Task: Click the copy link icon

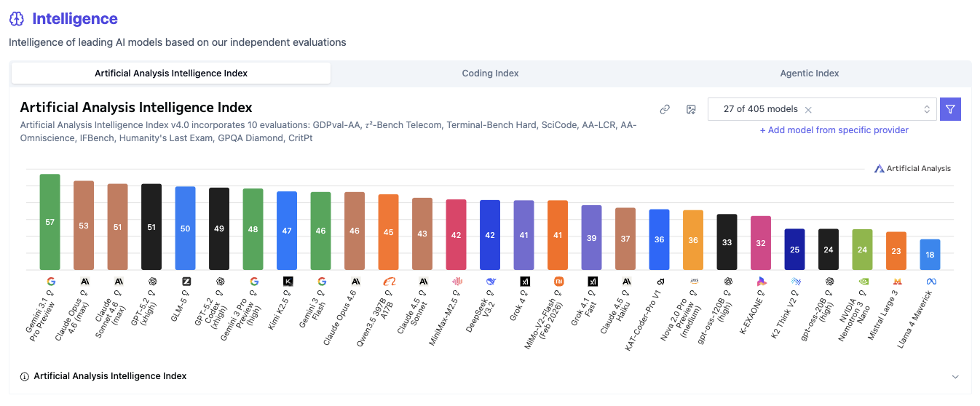Action: pyautogui.click(x=665, y=109)
